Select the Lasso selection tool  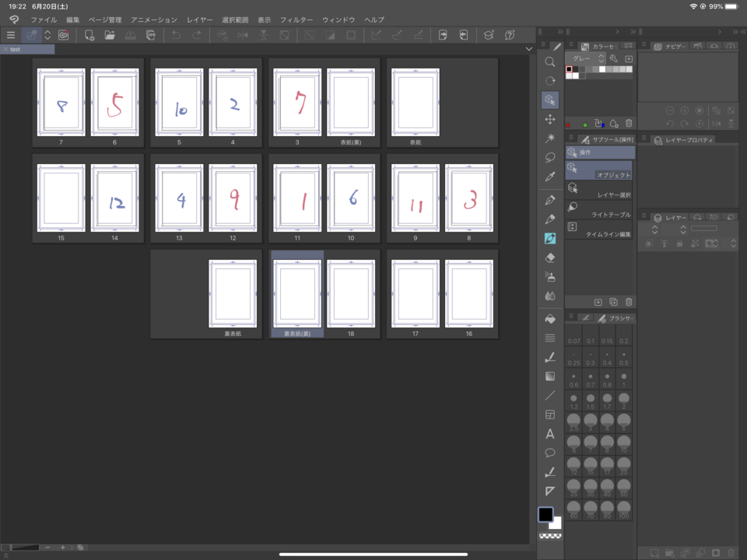click(x=550, y=157)
